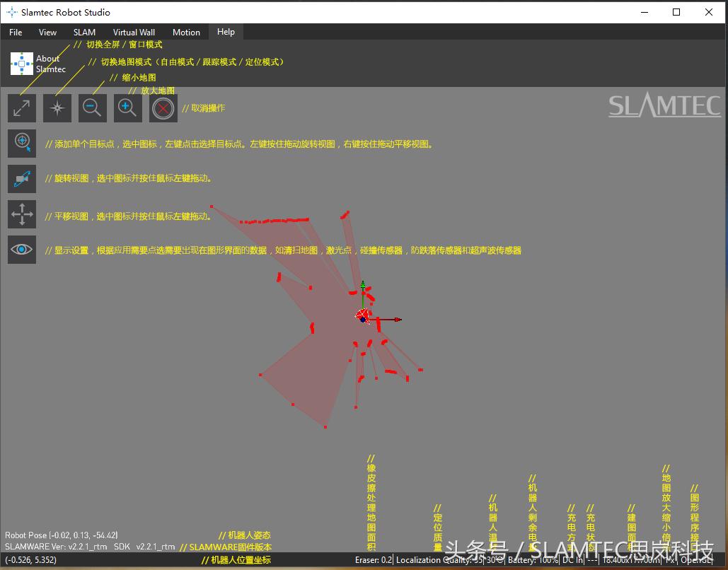Viewport: 728px width, 570px height.
Task: Click the Eraser: 0.2 status entry
Action: pos(374,560)
